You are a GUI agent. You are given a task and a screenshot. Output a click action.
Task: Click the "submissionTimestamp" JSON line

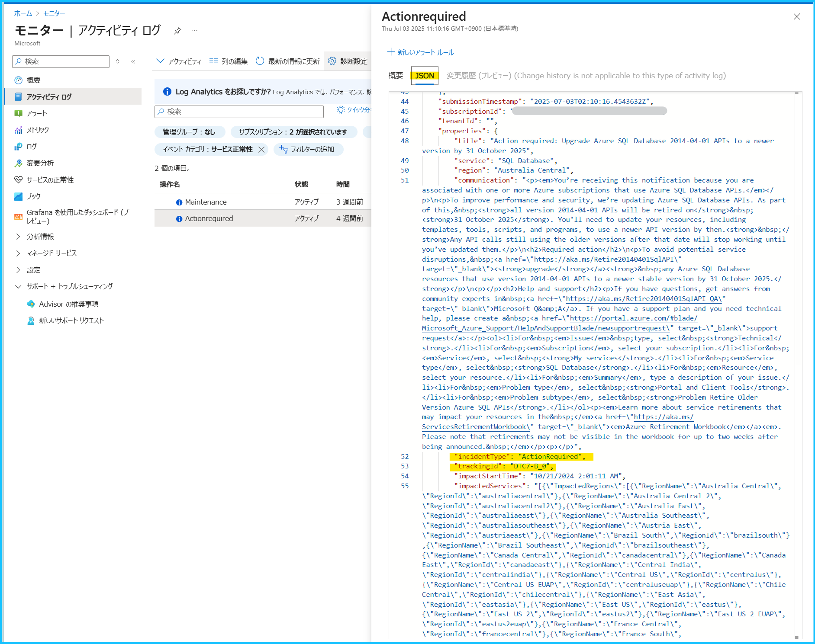click(545, 102)
